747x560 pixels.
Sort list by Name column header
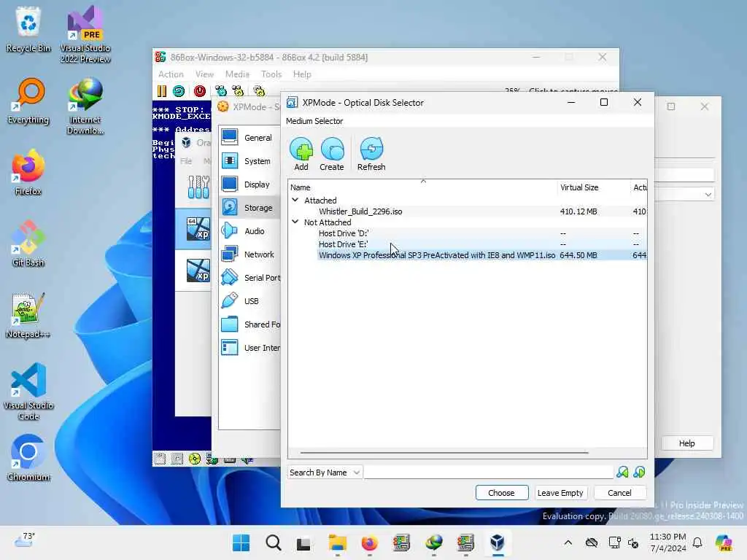[x=422, y=187]
